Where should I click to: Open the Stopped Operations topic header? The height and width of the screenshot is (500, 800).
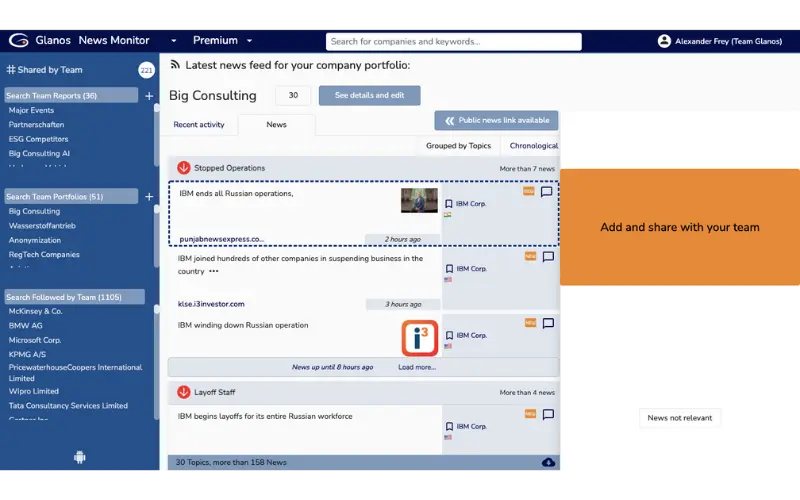[x=364, y=168]
